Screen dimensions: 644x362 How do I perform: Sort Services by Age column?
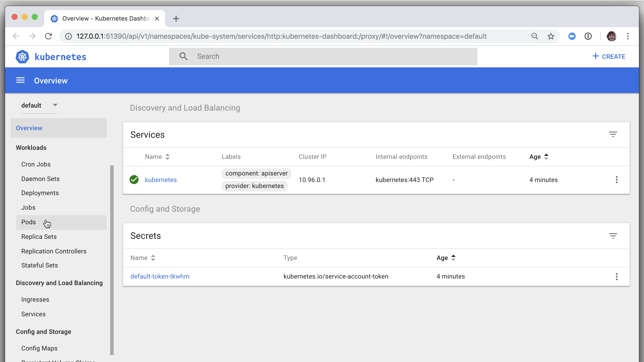coord(539,157)
